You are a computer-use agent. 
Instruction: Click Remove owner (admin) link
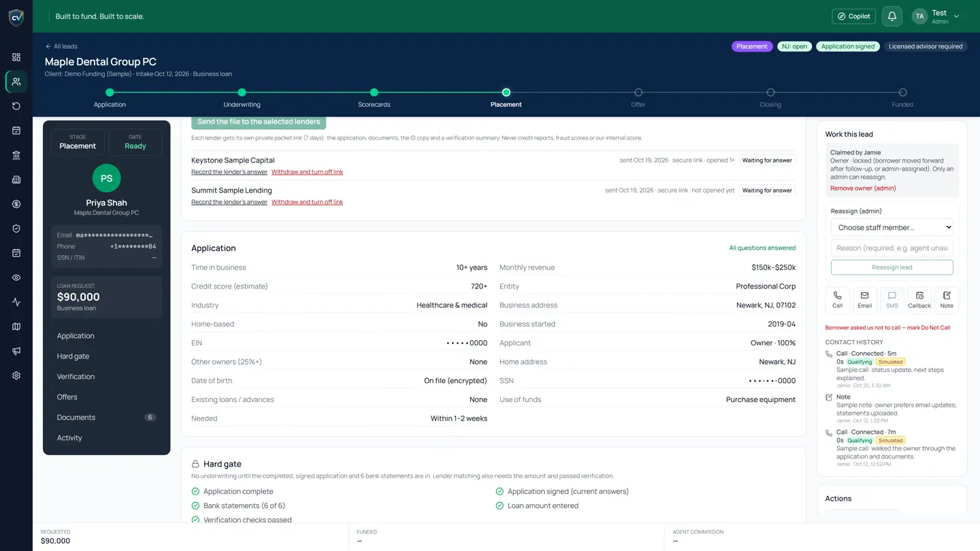click(863, 188)
